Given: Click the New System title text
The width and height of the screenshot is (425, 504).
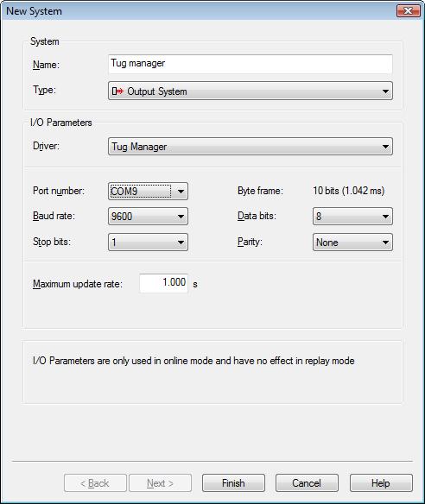Looking at the screenshot, I should [x=34, y=11].
